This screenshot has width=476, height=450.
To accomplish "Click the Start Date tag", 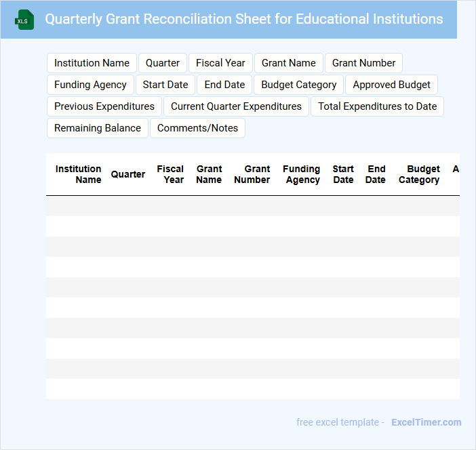I will 165,85.
